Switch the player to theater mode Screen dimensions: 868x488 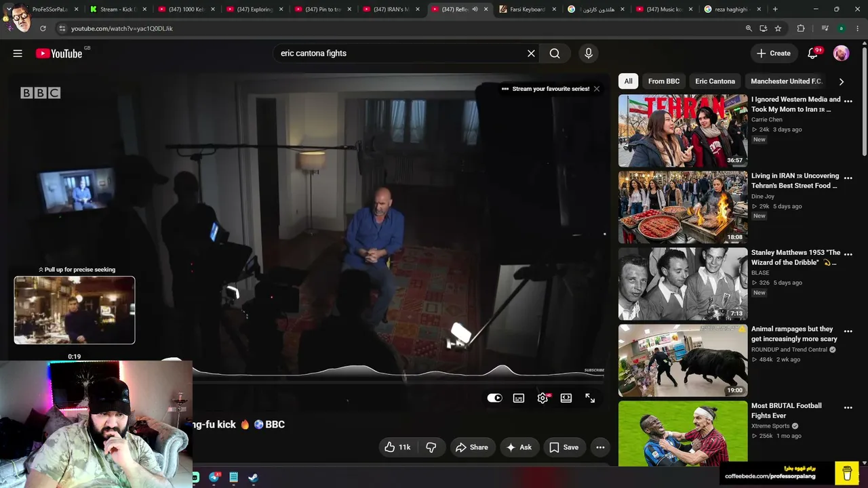click(x=566, y=399)
